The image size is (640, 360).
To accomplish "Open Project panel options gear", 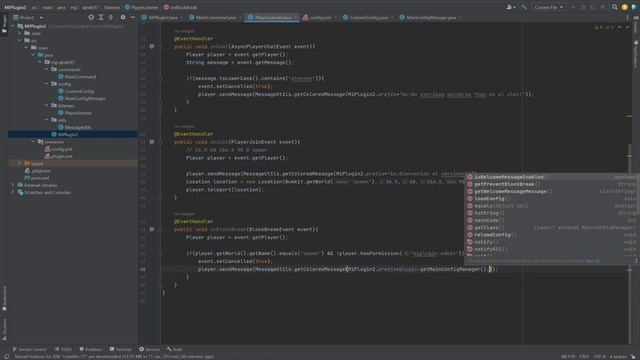I will (123, 18).
